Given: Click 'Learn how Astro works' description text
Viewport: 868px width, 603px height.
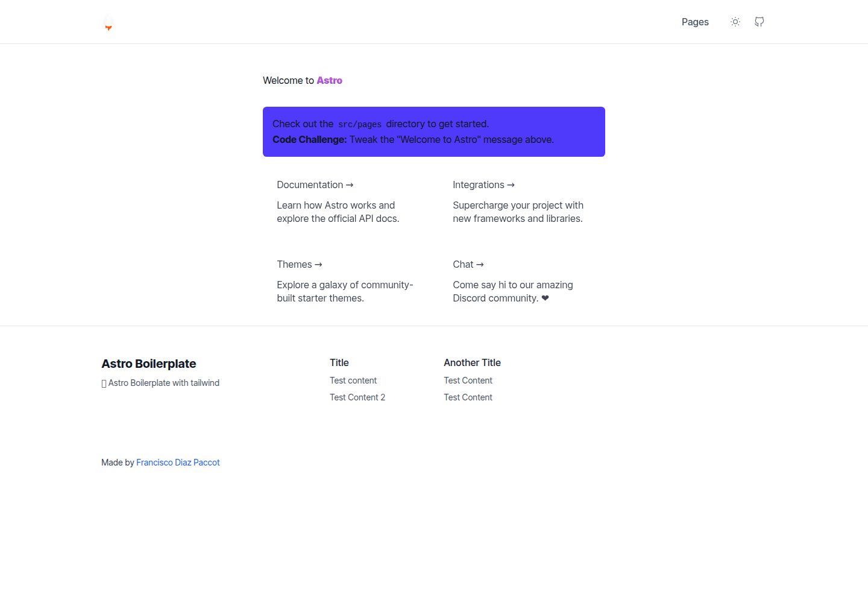Looking at the screenshot, I should click(338, 212).
